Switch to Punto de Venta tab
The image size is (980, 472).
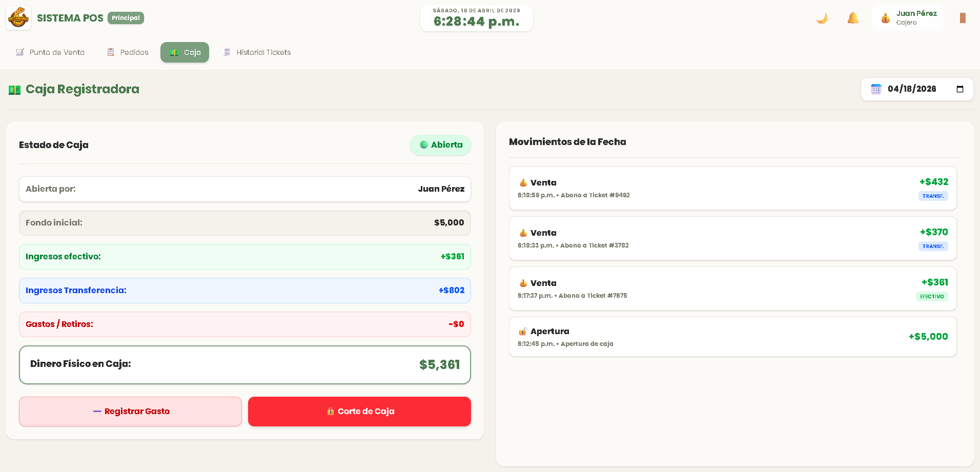50,52
